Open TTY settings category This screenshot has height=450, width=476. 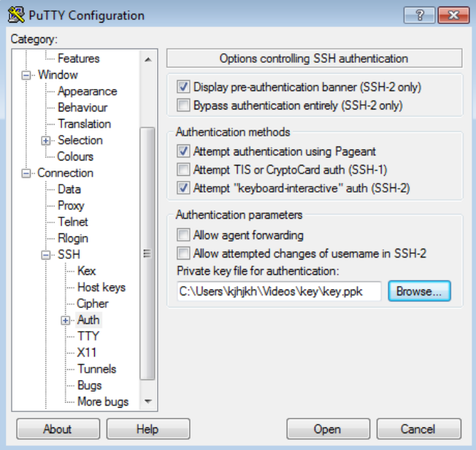click(x=88, y=337)
